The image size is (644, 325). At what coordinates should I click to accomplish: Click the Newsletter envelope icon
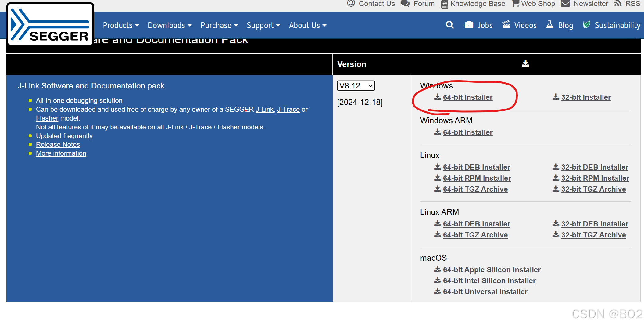565,3
